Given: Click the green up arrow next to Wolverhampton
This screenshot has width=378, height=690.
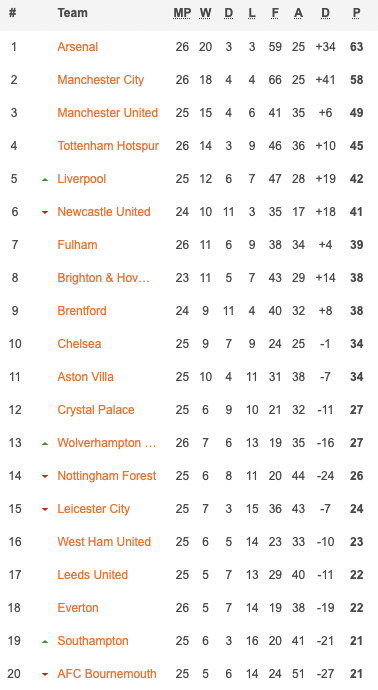Looking at the screenshot, I should pyautogui.click(x=44, y=444).
